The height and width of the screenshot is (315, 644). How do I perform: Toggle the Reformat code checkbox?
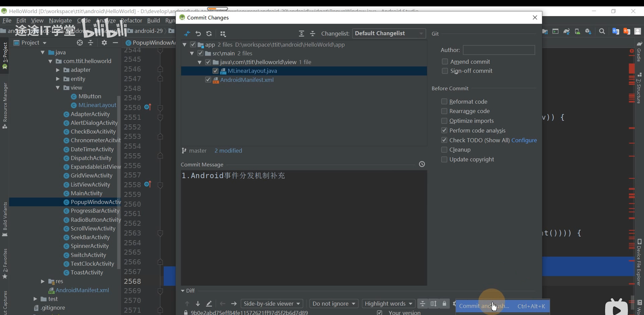(444, 102)
